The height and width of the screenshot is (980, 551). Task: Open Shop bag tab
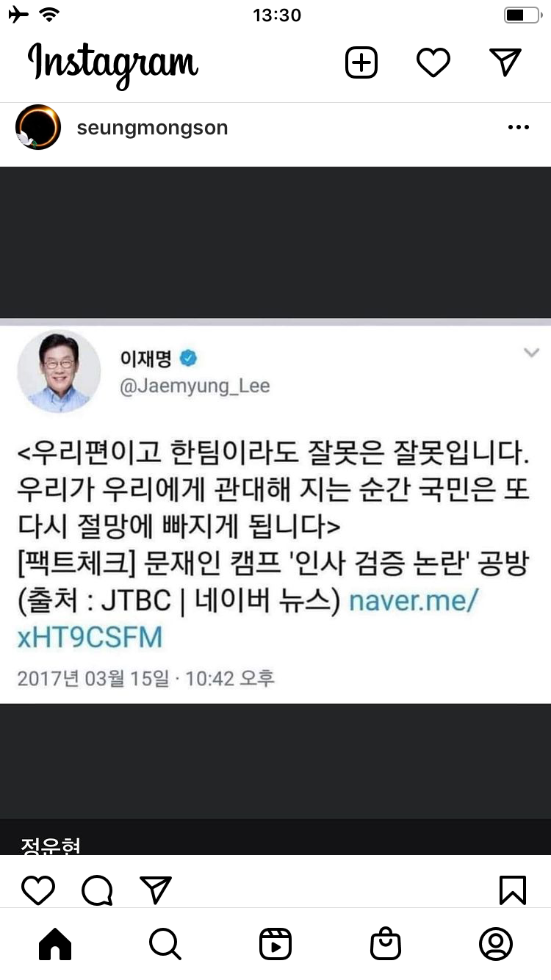[386, 944]
